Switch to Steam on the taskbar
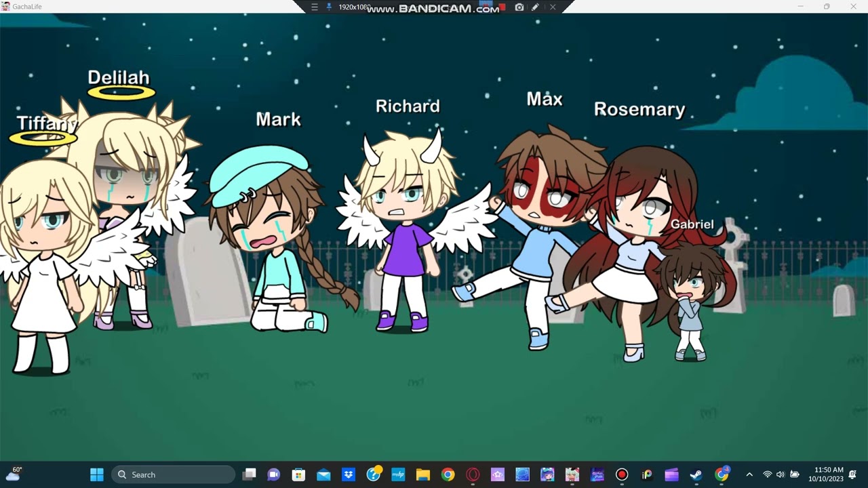This screenshot has width=868, height=488. [x=696, y=474]
